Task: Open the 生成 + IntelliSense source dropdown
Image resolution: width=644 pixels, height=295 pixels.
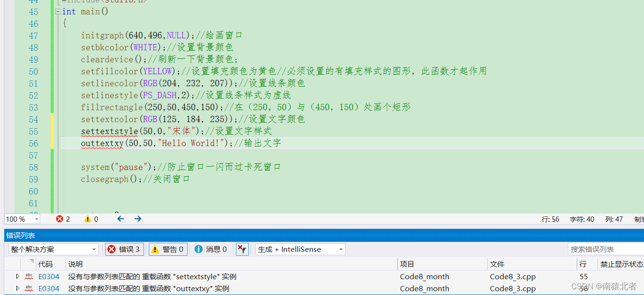Action: point(300,249)
